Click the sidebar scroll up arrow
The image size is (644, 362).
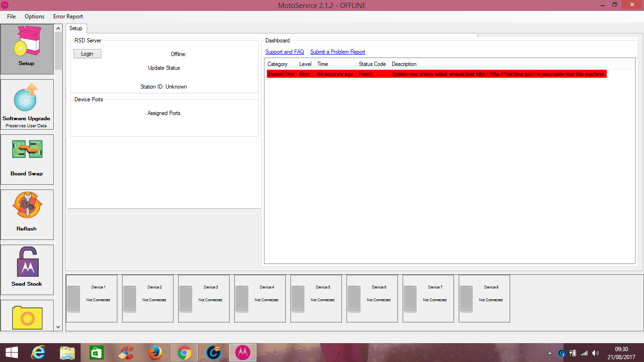click(x=58, y=28)
